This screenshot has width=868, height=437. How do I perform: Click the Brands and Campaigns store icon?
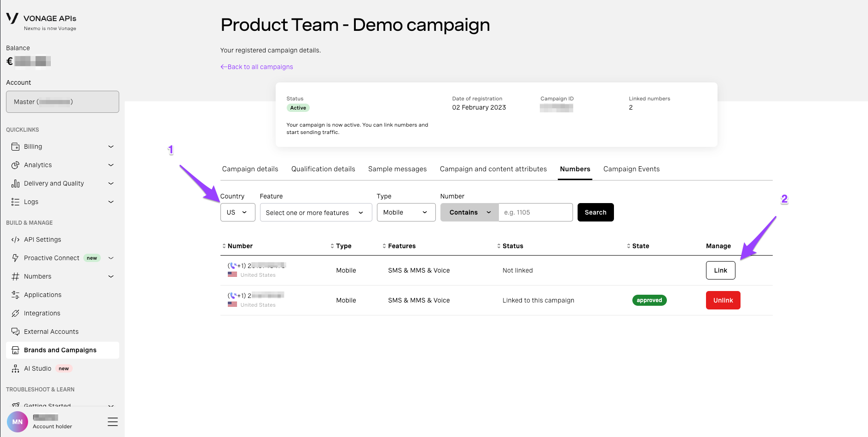(x=15, y=350)
